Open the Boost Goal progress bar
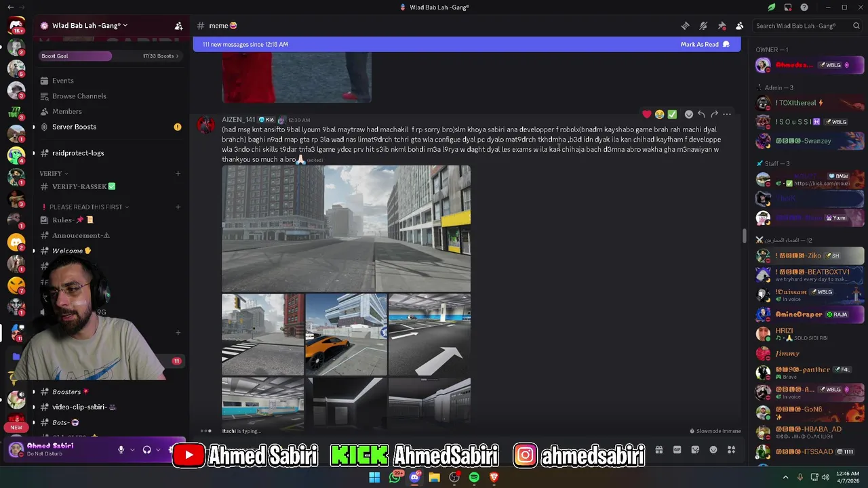The height and width of the screenshot is (488, 868). 110,56
